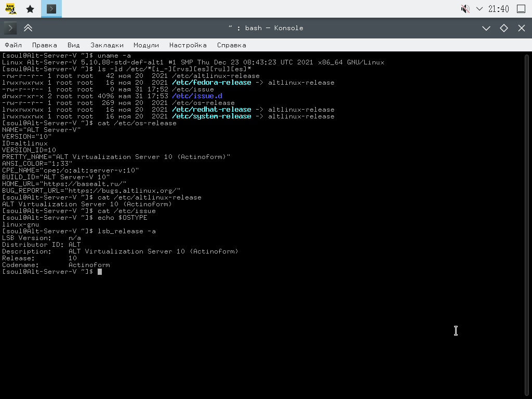Click the /etc/system-release symlink text

pyautogui.click(x=212, y=116)
